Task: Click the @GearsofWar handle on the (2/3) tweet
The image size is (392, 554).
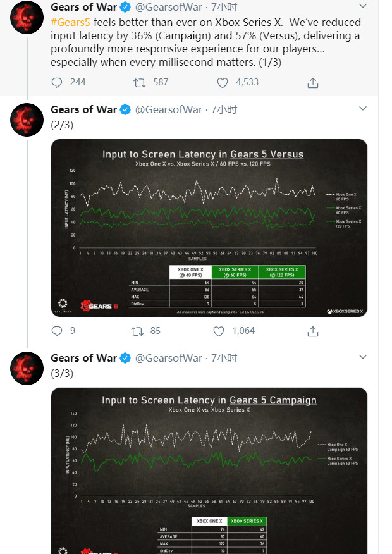Action: pyautogui.click(x=168, y=109)
